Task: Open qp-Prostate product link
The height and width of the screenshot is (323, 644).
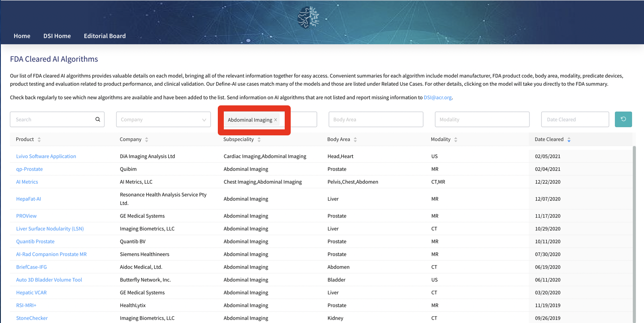Action: point(30,169)
